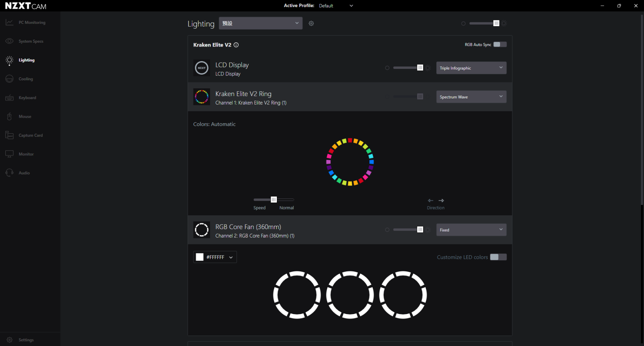The image size is (644, 346).
Task: Open Settings at the sidebar bottom
Action: pos(26,340)
